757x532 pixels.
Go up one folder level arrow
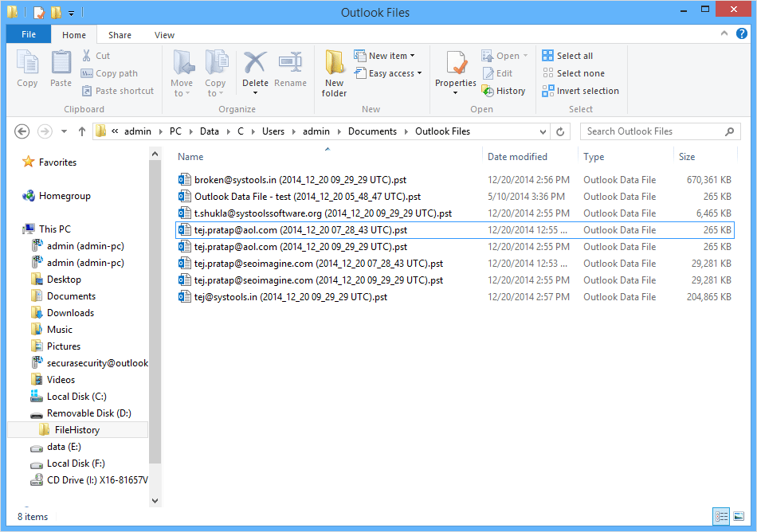tap(82, 131)
